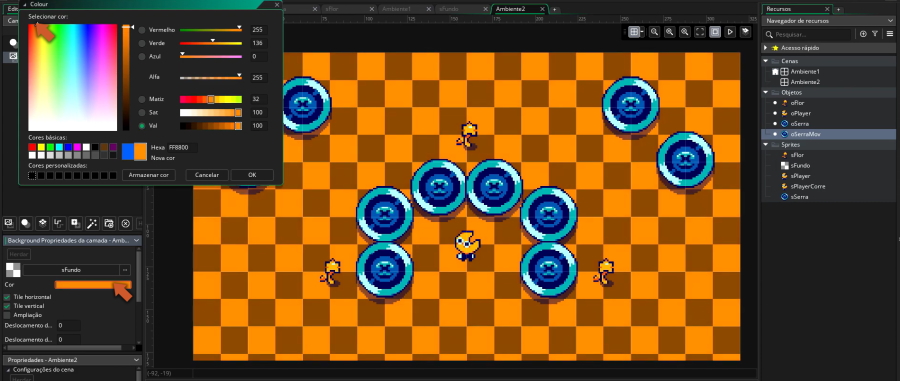Screen dimensions: 900x381
Task: Confirm the colour with OK button
Action: coord(252,174)
